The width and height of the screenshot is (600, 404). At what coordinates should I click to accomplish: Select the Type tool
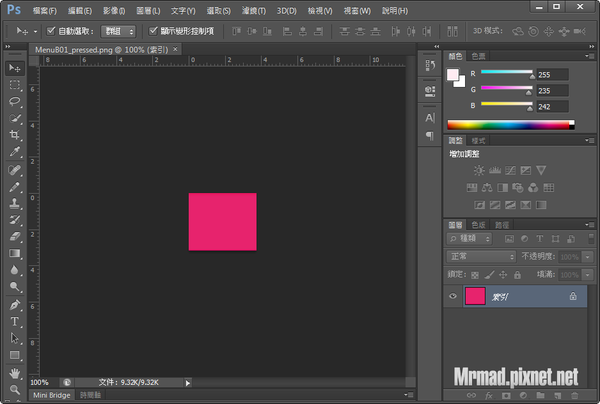15,322
